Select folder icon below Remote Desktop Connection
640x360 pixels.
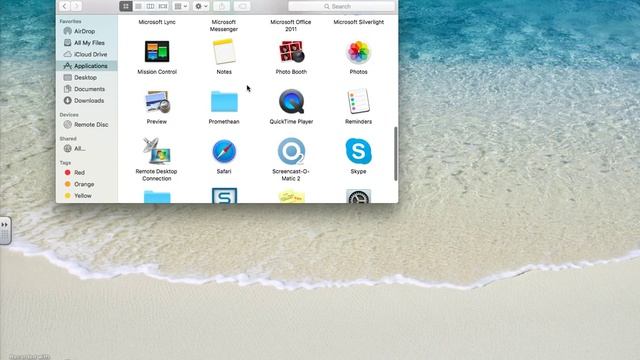157,197
